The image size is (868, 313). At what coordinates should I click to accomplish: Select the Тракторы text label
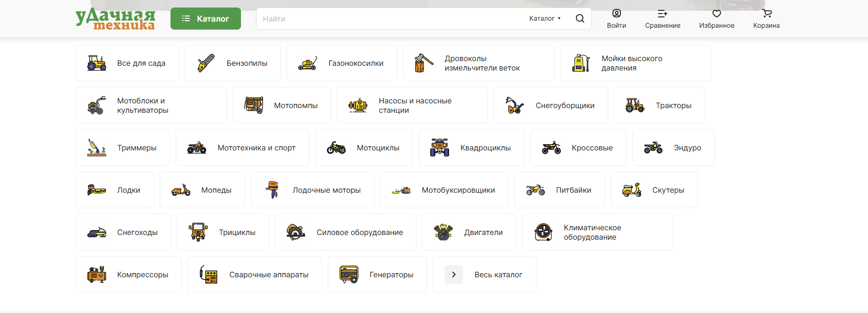(x=674, y=105)
